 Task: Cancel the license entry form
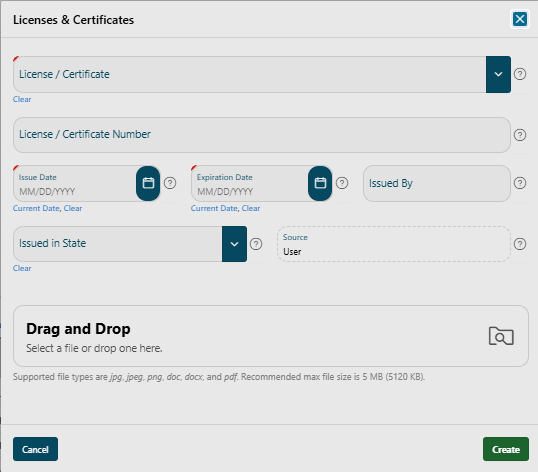[x=35, y=449]
